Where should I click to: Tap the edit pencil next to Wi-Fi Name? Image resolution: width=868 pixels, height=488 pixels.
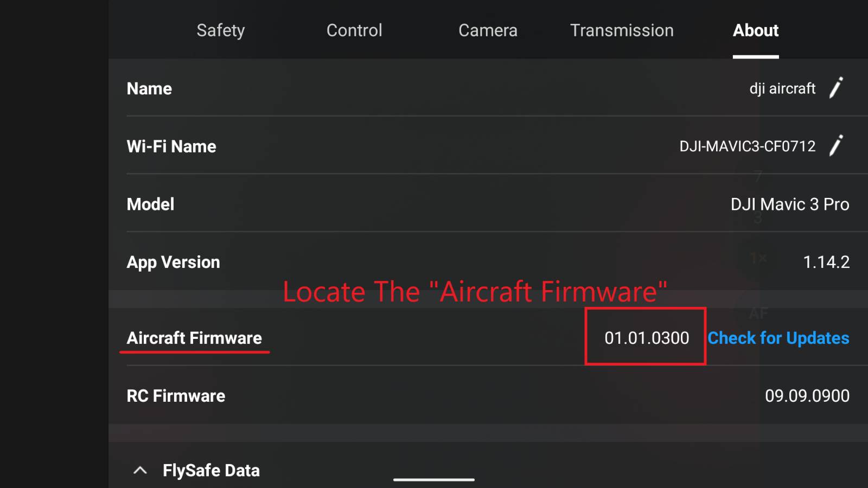[836, 146]
